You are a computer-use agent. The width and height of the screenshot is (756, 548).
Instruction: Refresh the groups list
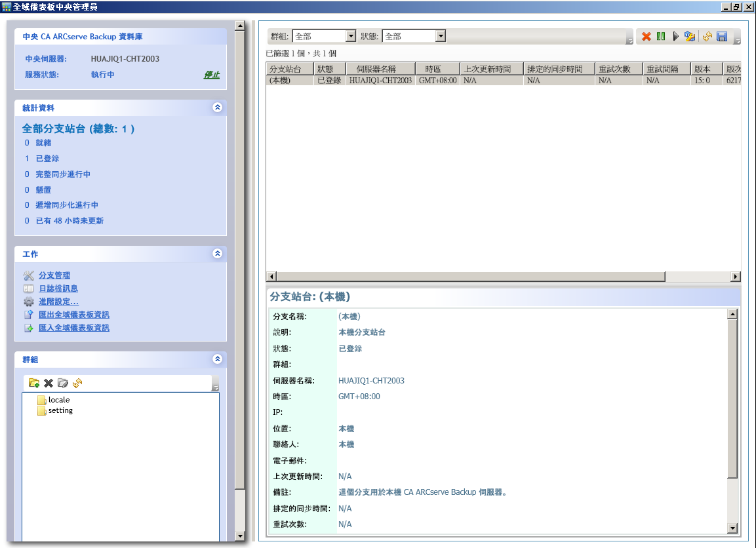point(77,383)
